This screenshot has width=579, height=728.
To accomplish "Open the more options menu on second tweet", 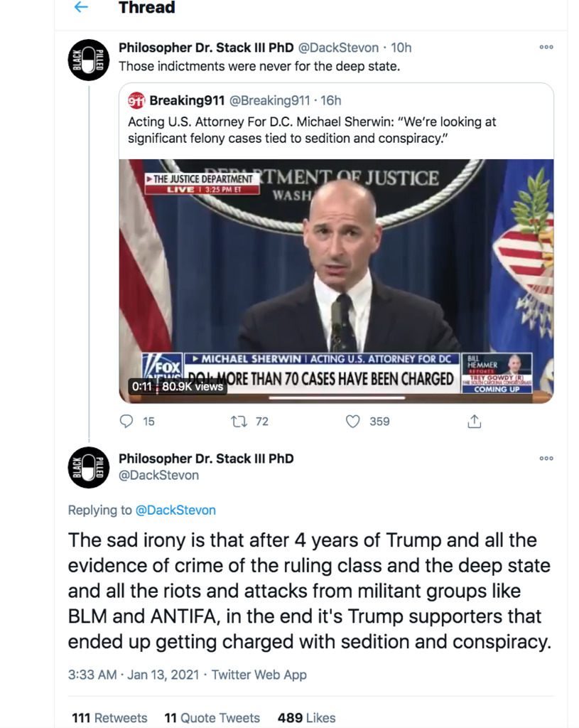I will (546, 459).
